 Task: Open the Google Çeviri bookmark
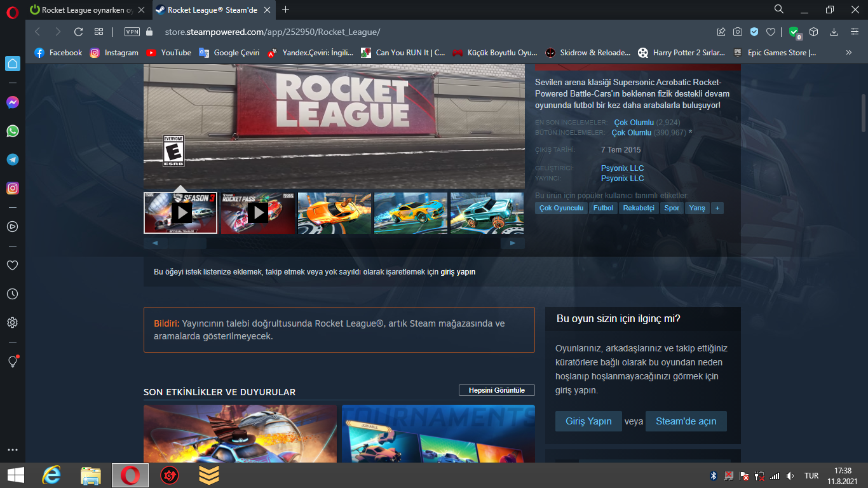pyautogui.click(x=229, y=53)
